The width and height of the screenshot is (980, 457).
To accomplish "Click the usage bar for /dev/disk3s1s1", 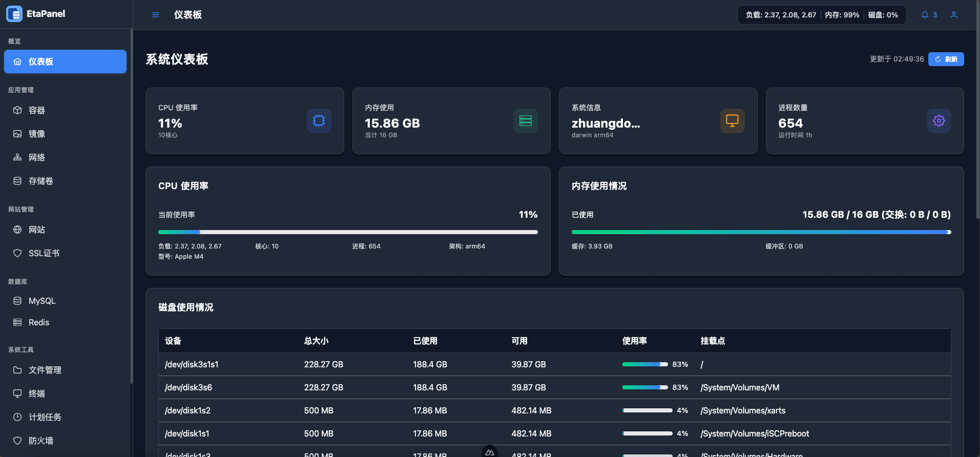I will click(645, 364).
